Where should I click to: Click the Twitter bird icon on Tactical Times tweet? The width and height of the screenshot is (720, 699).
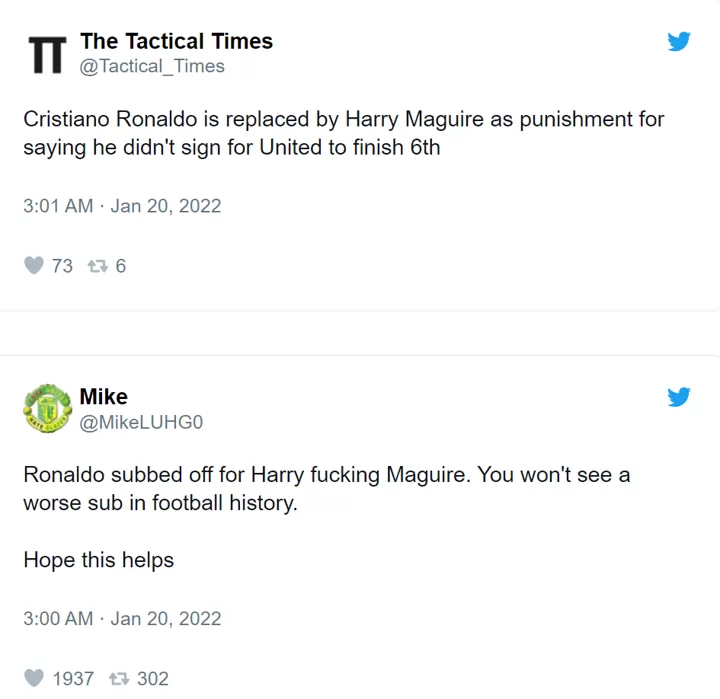679,41
